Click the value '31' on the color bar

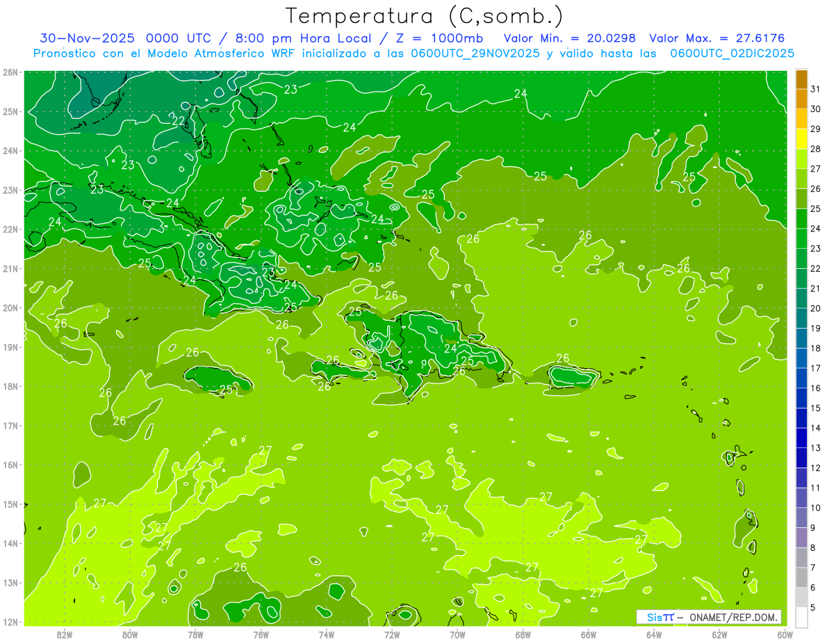pos(816,90)
